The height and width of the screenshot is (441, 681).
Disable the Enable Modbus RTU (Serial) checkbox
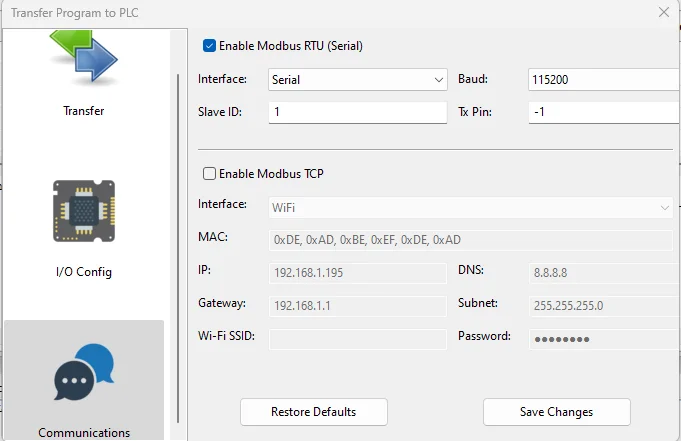point(209,46)
